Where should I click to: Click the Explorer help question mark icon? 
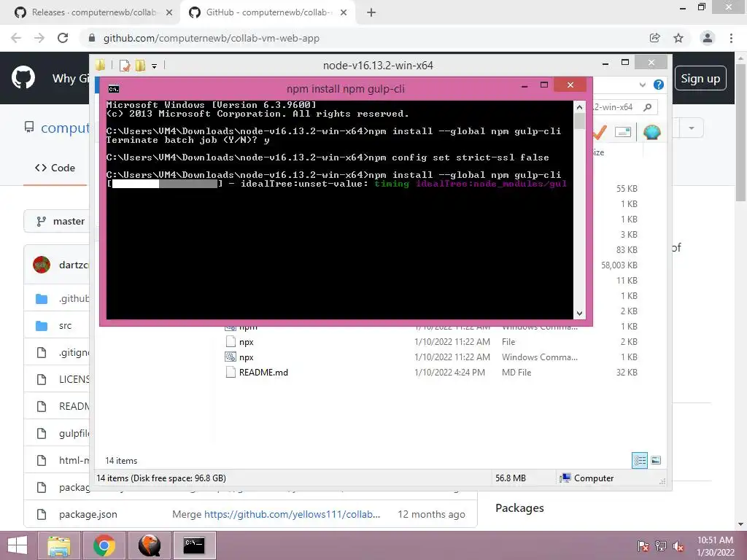(659, 85)
